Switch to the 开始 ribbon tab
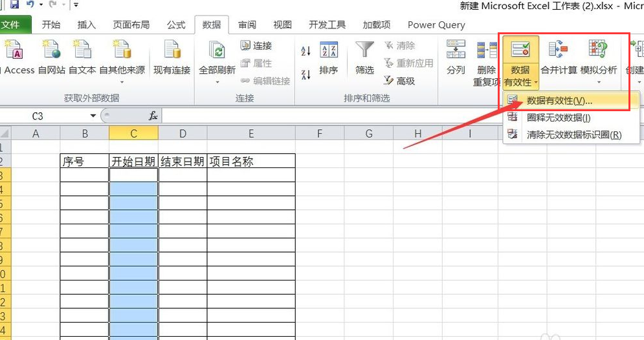The height and width of the screenshot is (340, 644). [51, 25]
